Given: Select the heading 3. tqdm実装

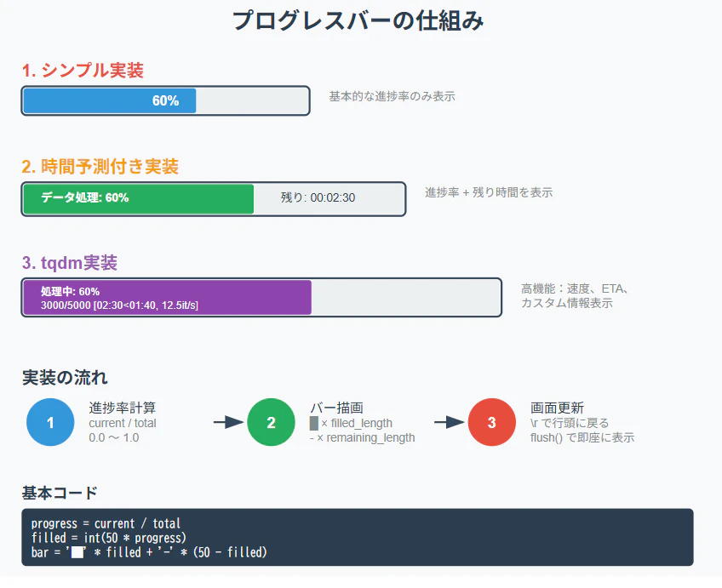Looking at the screenshot, I should (70, 263).
